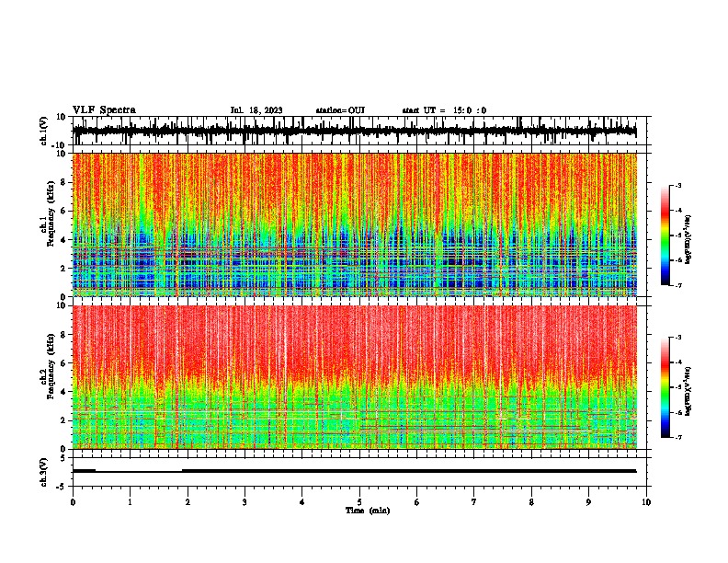Click time axis tick label "0"

73,502
